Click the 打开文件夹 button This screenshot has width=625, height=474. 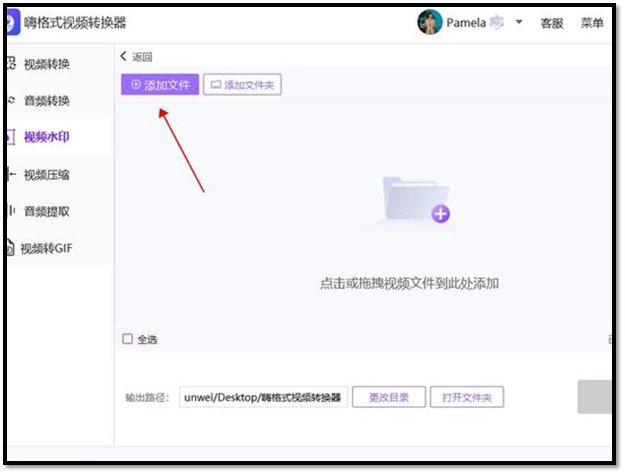pos(467,397)
